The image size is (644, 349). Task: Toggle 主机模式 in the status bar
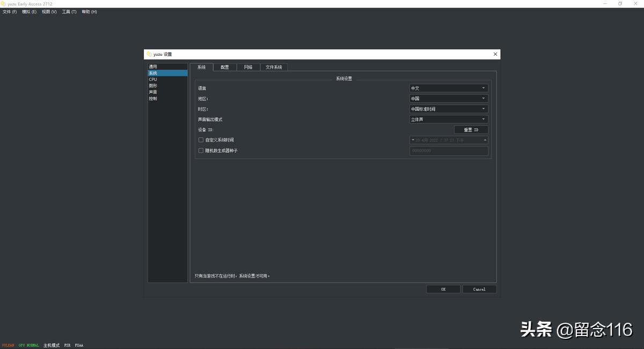52,345
